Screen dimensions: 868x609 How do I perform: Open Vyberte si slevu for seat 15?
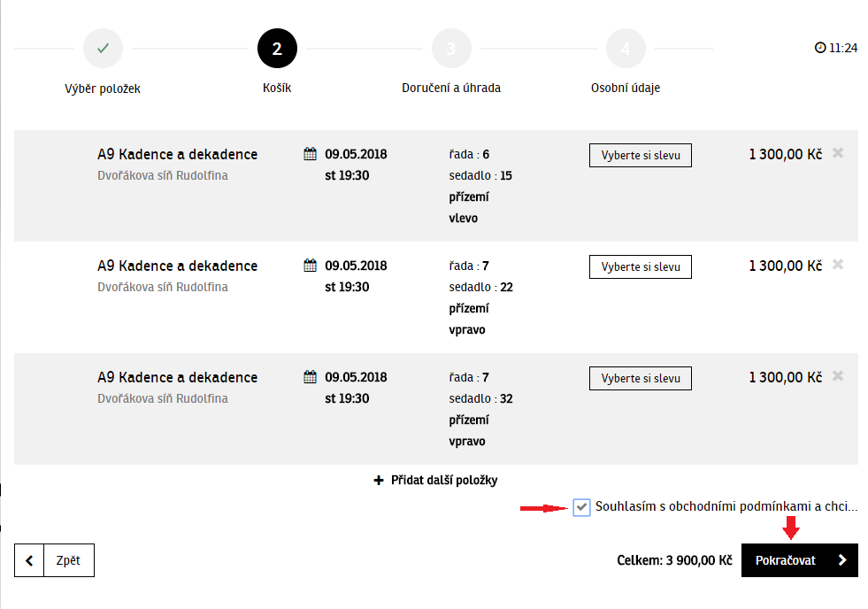(641, 155)
